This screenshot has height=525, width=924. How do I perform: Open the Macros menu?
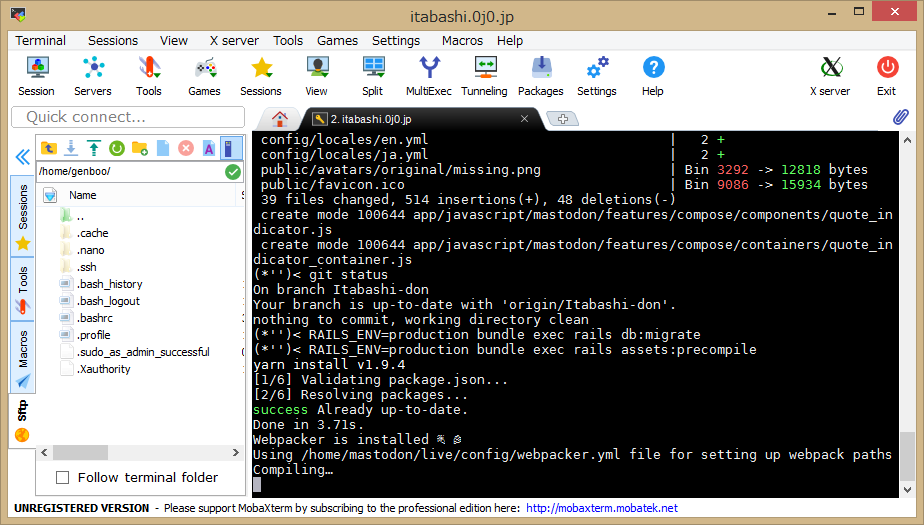[x=462, y=41]
